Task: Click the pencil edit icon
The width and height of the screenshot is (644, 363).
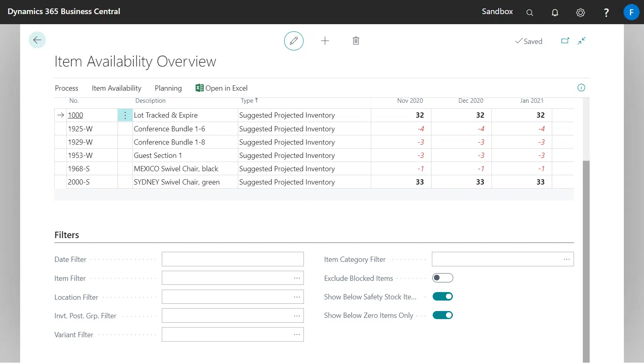Action: pos(294,41)
